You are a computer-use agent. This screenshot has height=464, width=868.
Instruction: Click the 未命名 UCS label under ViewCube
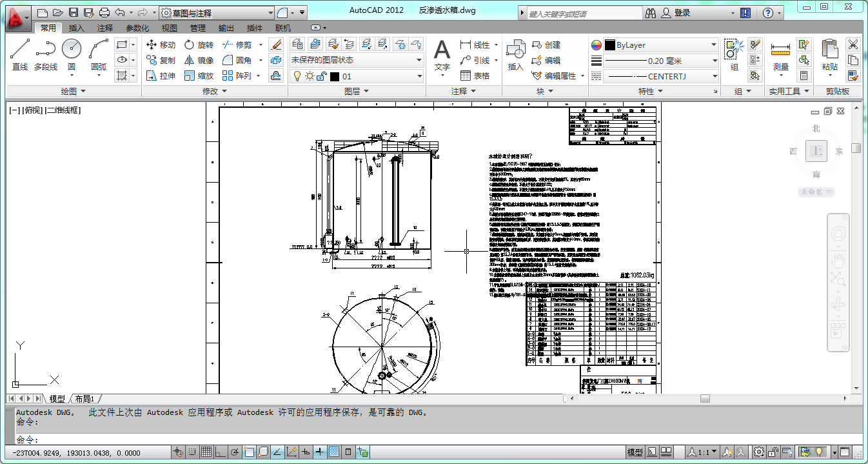816,192
